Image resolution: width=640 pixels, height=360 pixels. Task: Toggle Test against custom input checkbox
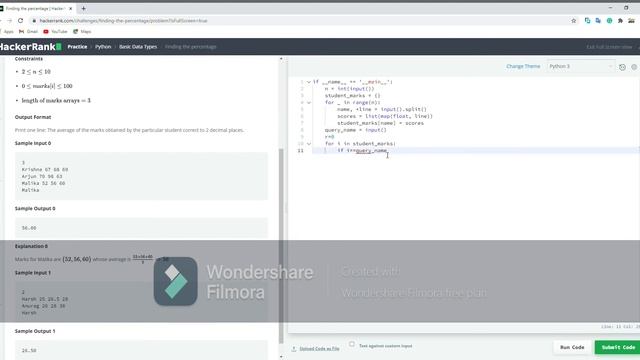click(352, 344)
